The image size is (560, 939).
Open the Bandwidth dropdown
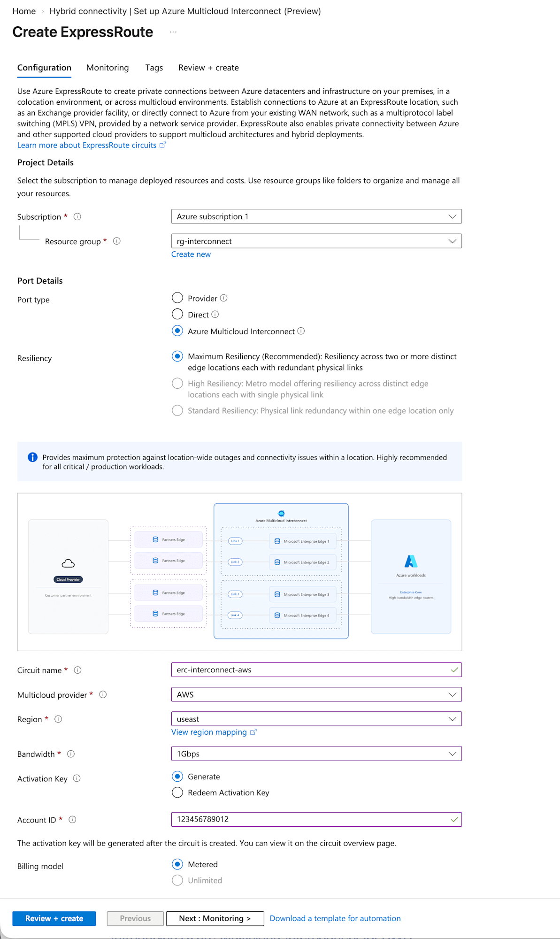pyautogui.click(x=316, y=754)
